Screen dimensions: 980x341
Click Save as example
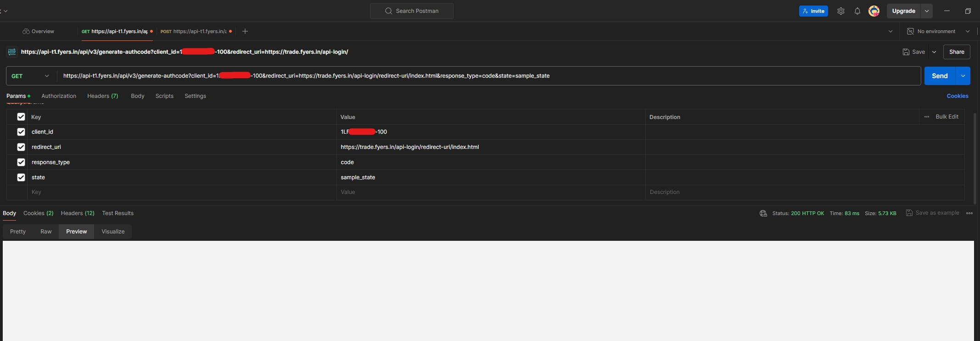(x=933, y=213)
